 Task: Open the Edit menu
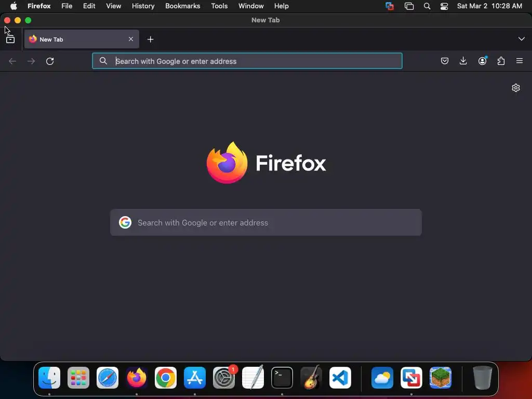coord(89,6)
